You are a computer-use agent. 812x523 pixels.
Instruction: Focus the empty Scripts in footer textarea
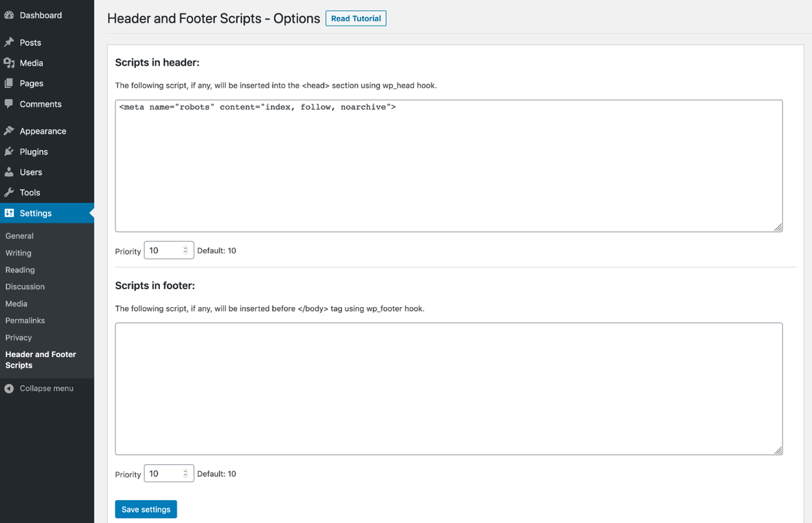point(448,389)
